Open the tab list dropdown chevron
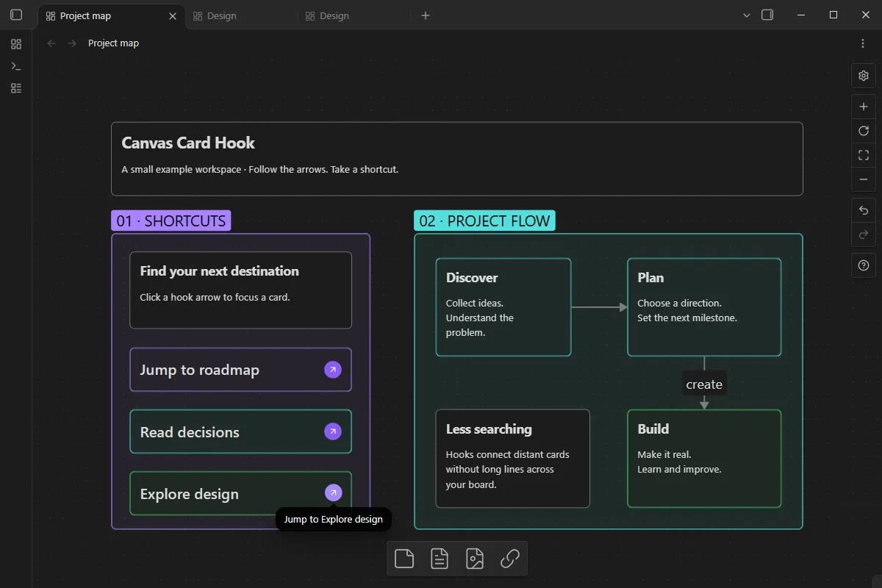The image size is (882, 588). coord(747,15)
